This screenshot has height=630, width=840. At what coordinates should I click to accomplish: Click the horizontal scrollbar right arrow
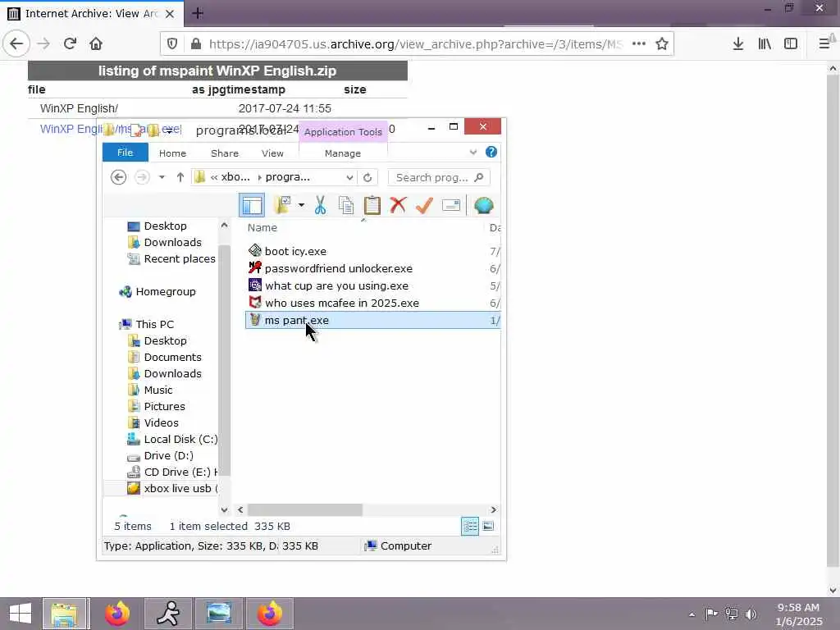[x=493, y=509]
